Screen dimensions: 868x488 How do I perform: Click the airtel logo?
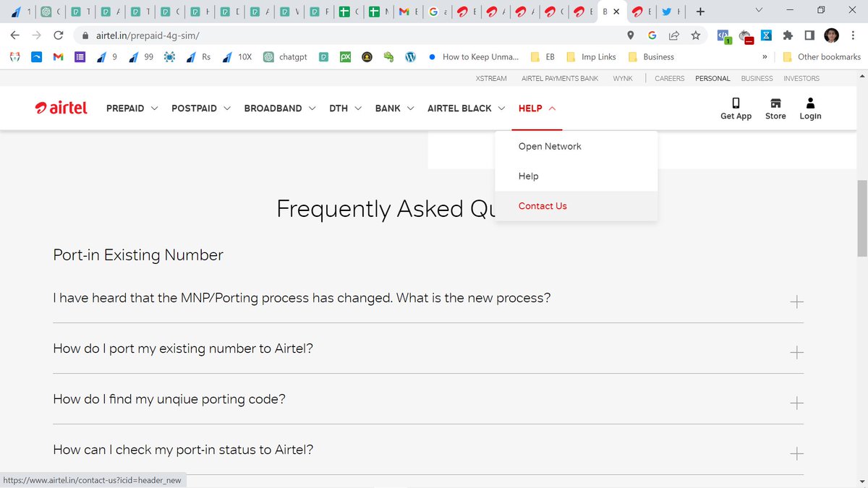61,108
